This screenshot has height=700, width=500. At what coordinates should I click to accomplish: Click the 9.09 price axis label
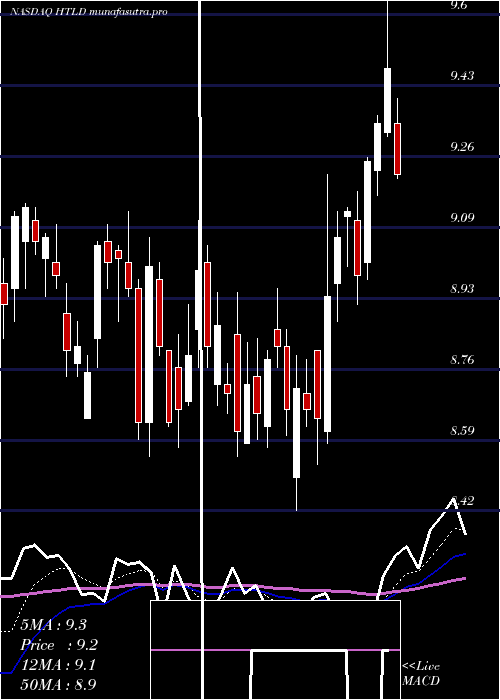pos(462,218)
